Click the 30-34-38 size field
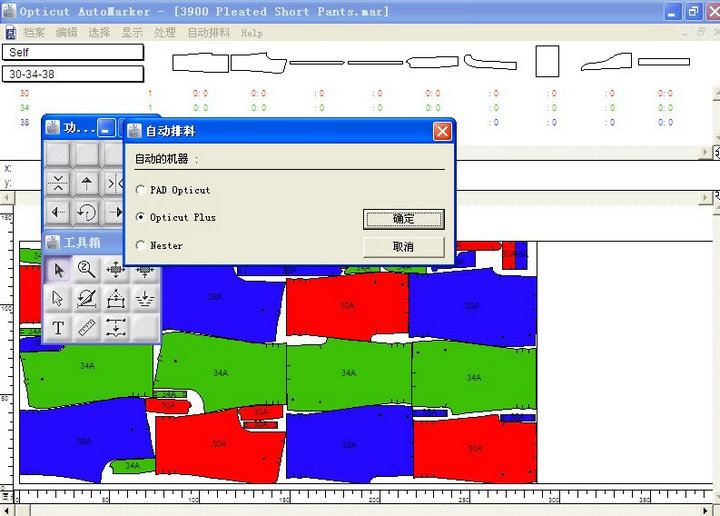Viewport: 720px width, 516px height. (x=73, y=74)
